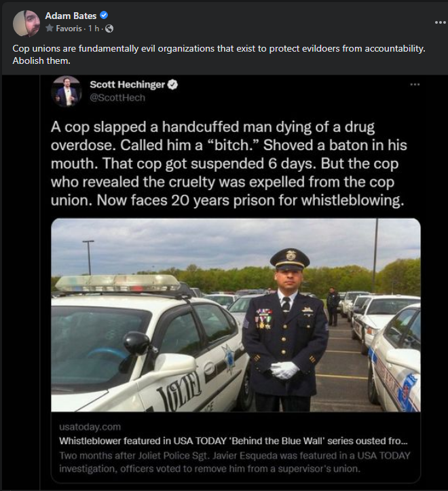The image size is (448, 491).
Task: Click the verified badge next to Scott Hechinger
Action: point(173,84)
